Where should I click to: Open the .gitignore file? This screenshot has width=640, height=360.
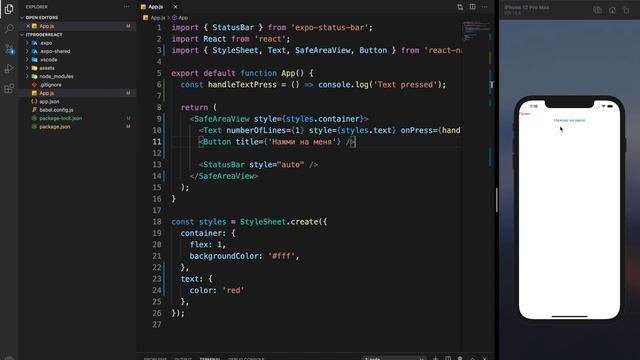50,85
